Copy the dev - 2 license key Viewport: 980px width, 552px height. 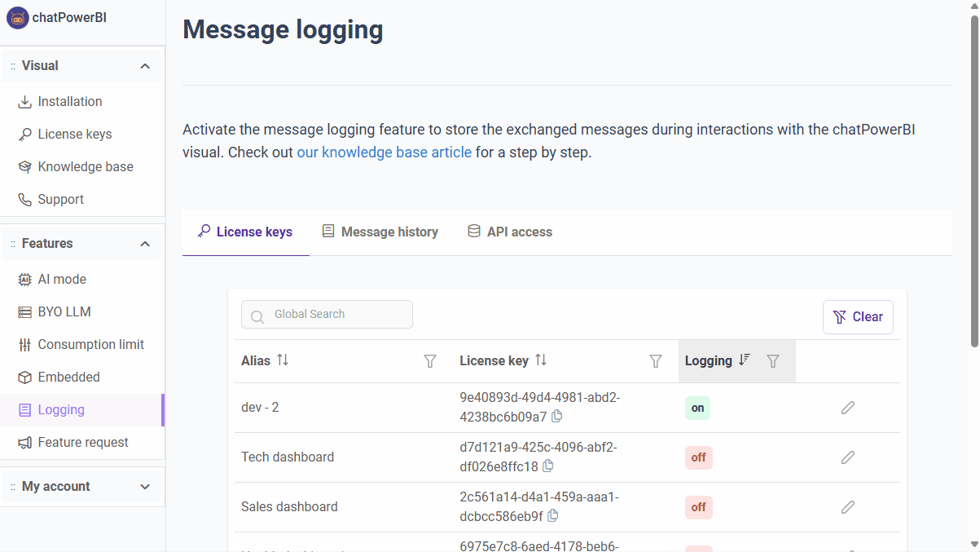point(556,417)
